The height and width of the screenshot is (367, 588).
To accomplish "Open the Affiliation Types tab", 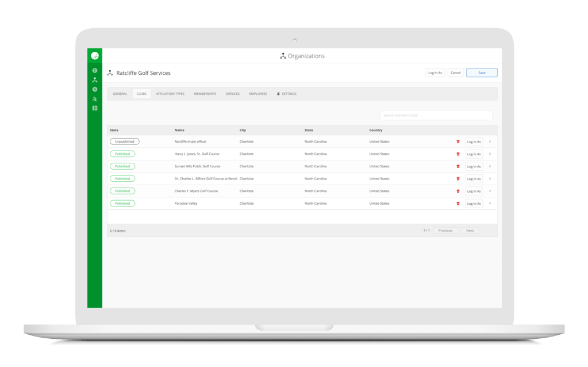I will point(170,94).
